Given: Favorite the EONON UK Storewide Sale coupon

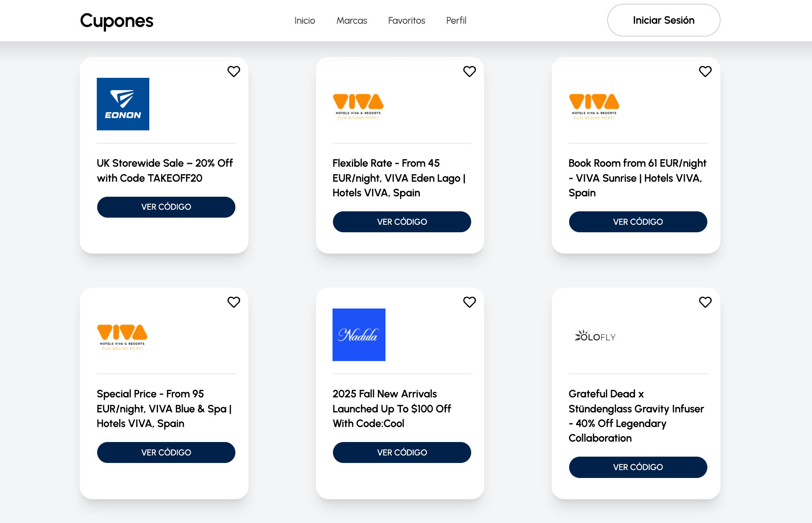Looking at the screenshot, I should point(233,71).
